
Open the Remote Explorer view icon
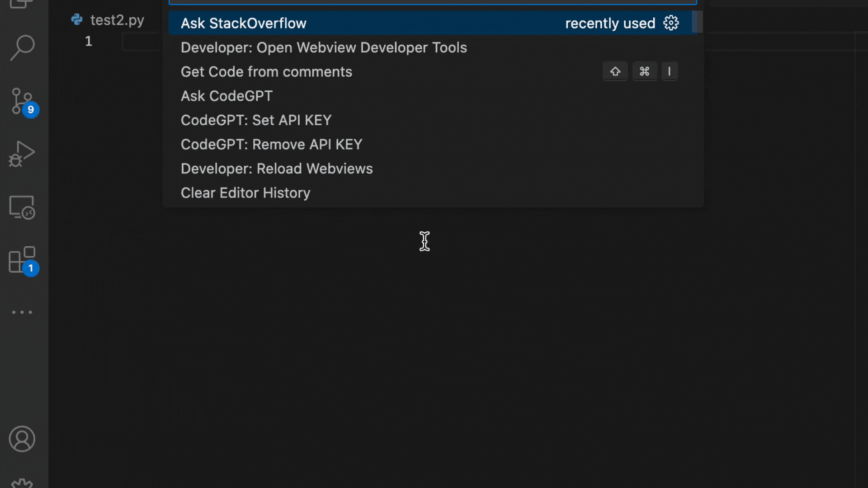coord(22,207)
